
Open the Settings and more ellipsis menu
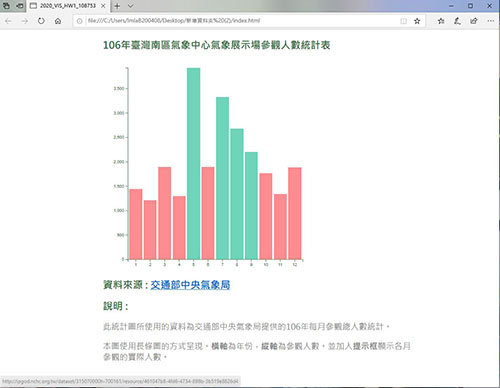coord(490,21)
